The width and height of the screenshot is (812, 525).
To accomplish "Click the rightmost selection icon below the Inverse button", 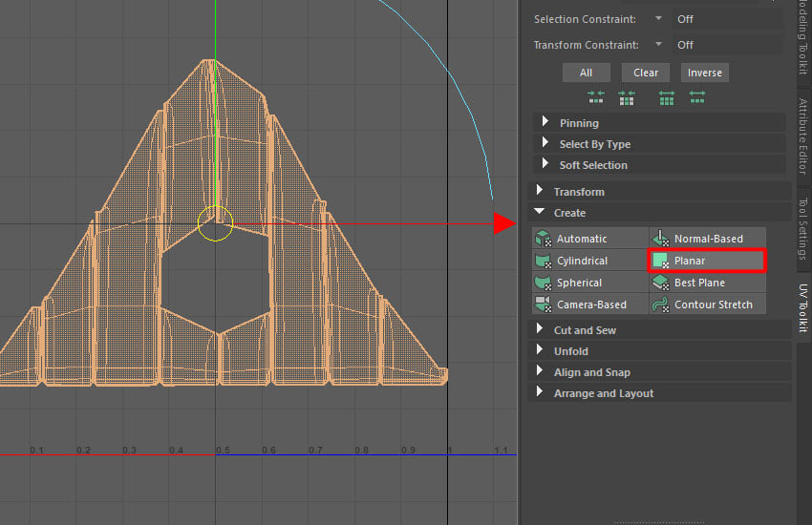I will (x=697, y=97).
